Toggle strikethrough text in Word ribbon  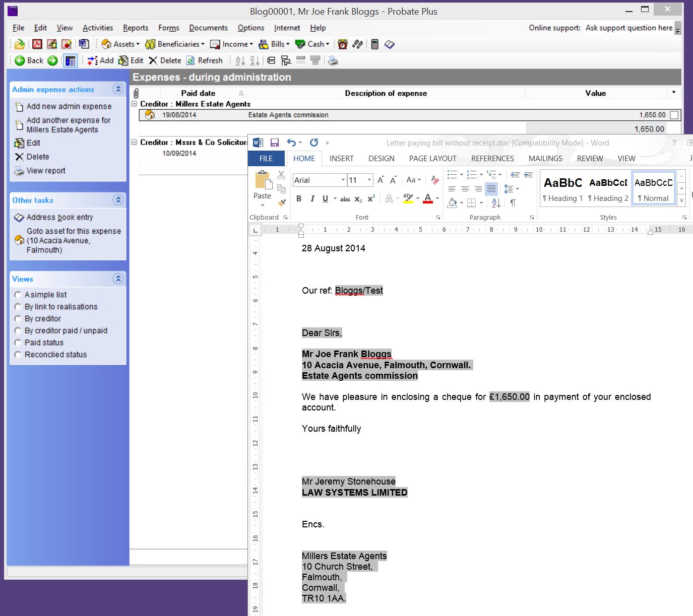pos(345,199)
